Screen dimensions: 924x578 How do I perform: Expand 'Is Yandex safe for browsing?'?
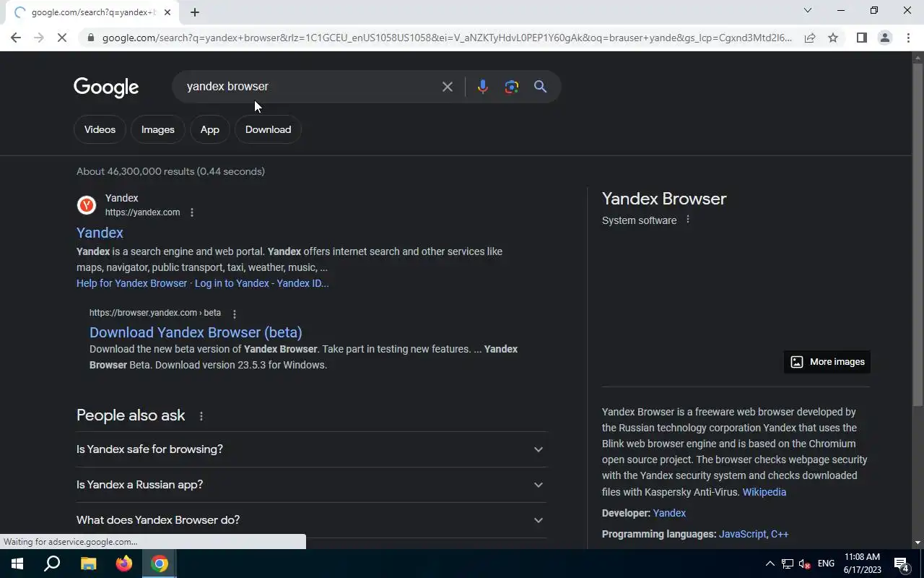tap(312, 449)
